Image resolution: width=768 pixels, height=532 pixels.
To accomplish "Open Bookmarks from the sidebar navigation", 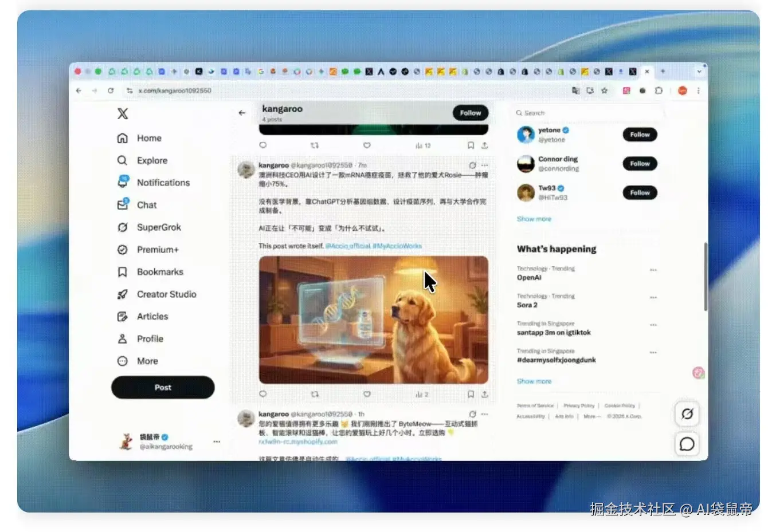I will [150, 271].
